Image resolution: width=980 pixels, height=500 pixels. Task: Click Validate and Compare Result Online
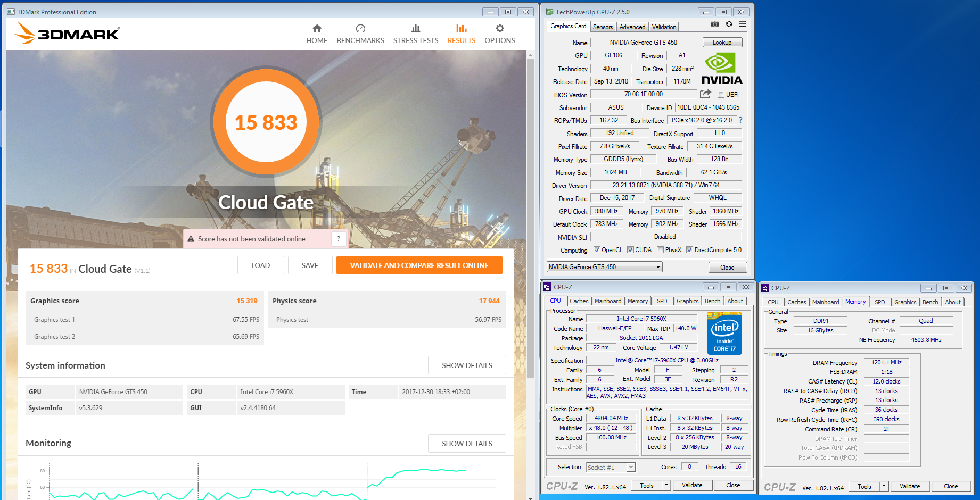(x=419, y=265)
